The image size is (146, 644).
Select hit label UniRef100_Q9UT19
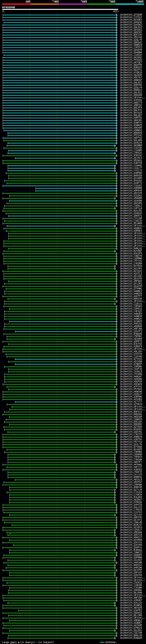(x=131, y=535)
